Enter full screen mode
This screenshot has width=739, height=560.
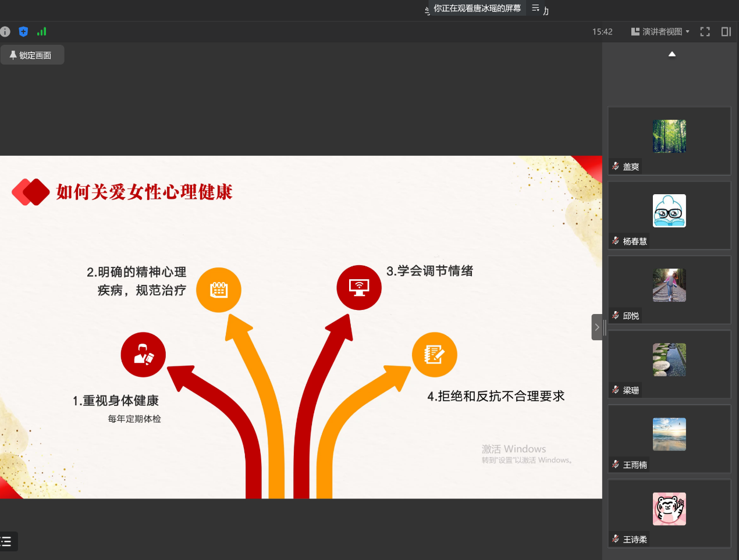click(x=705, y=32)
